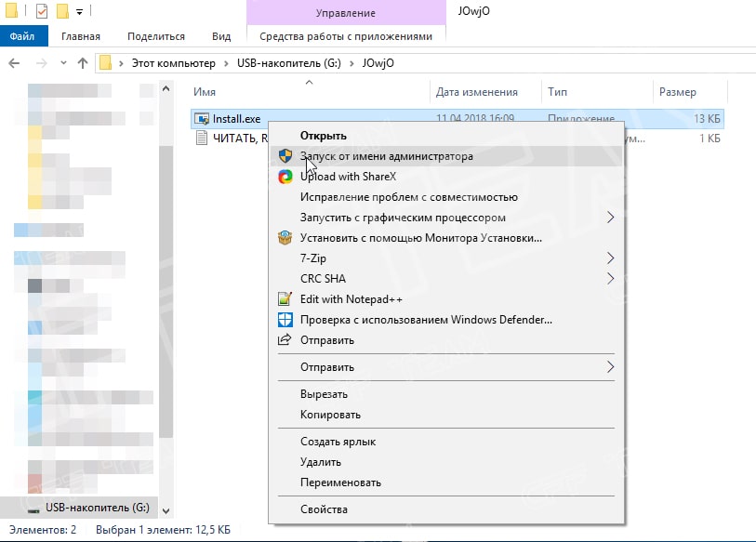The image size is (756, 542).
Task: Expand the second Отправить submenu arrow
Action: tap(610, 367)
